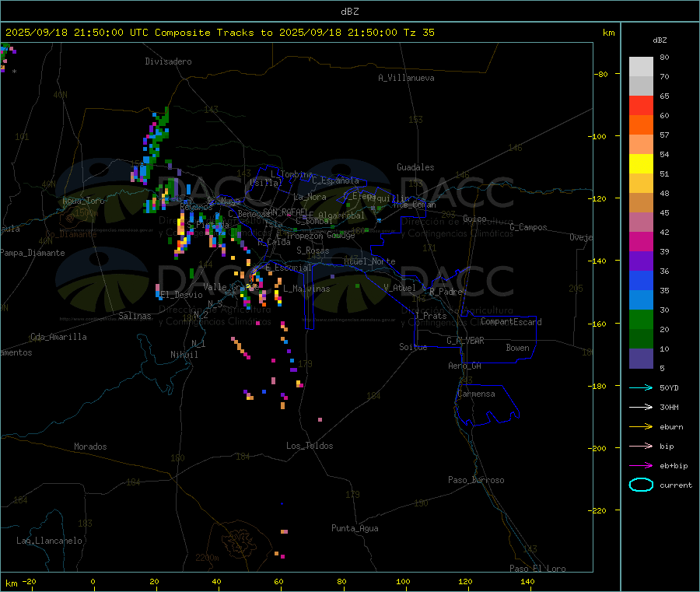Click the El_Desvio map label
The height and width of the screenshot is (592, 700).
[181, 295]
